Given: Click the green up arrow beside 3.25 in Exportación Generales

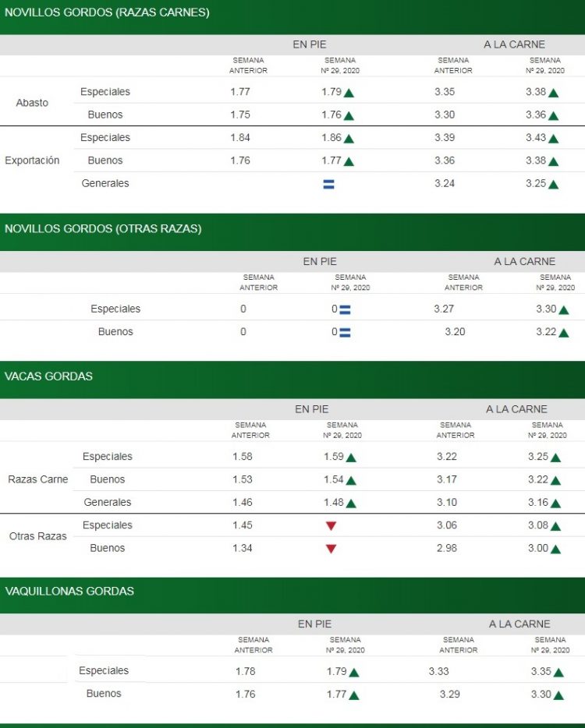Looking at the screenshot, I should pos(553,185).
